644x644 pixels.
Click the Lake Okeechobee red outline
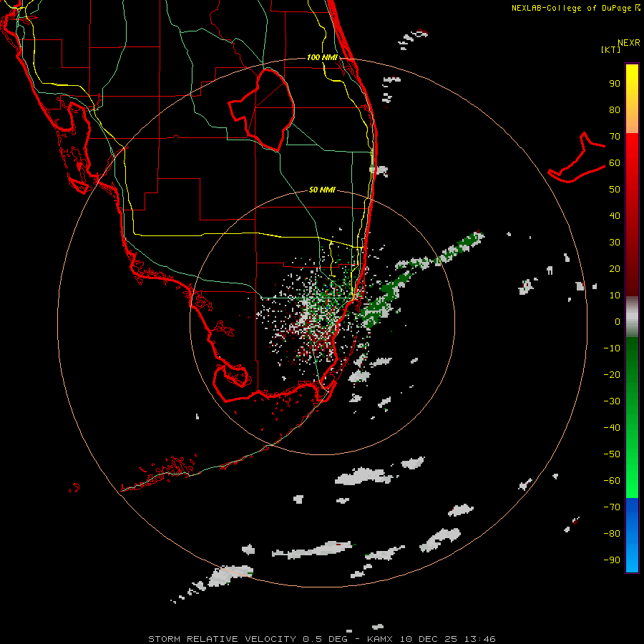pos(262,109)
